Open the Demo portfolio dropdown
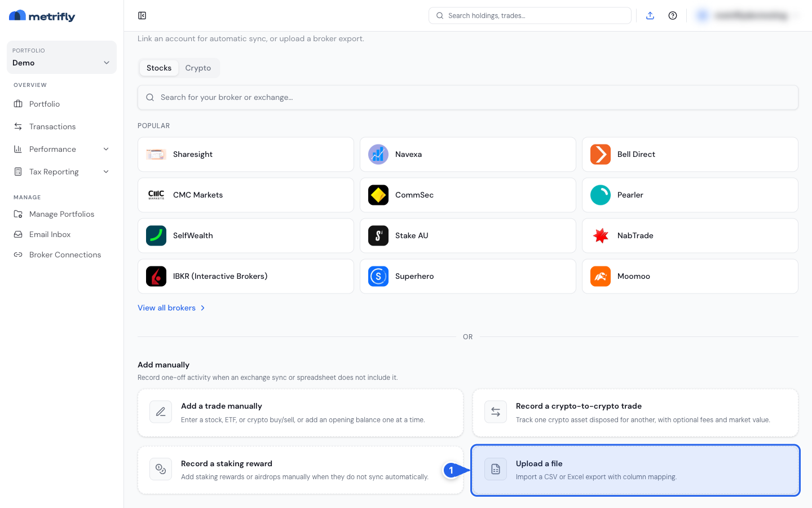 (x=61, y=57)
